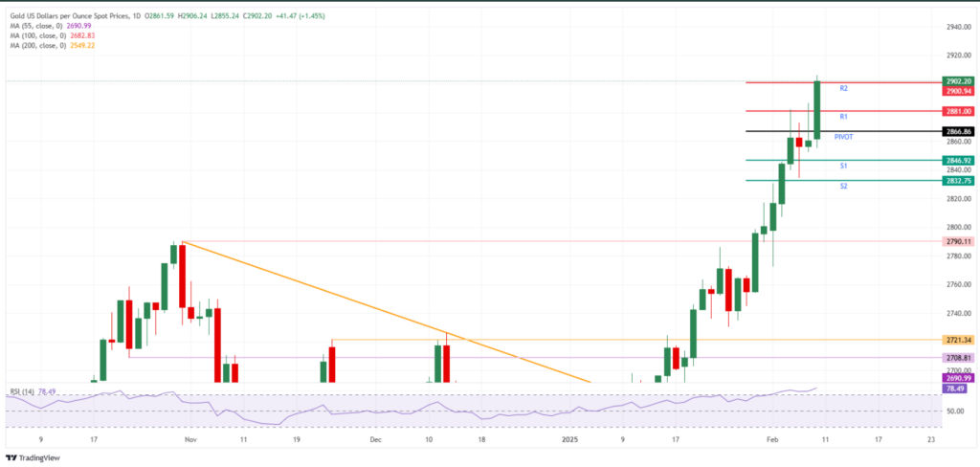980x467 pixels.
Task: Click the 2721.34 orange level tag
Action: click(960, 340)
